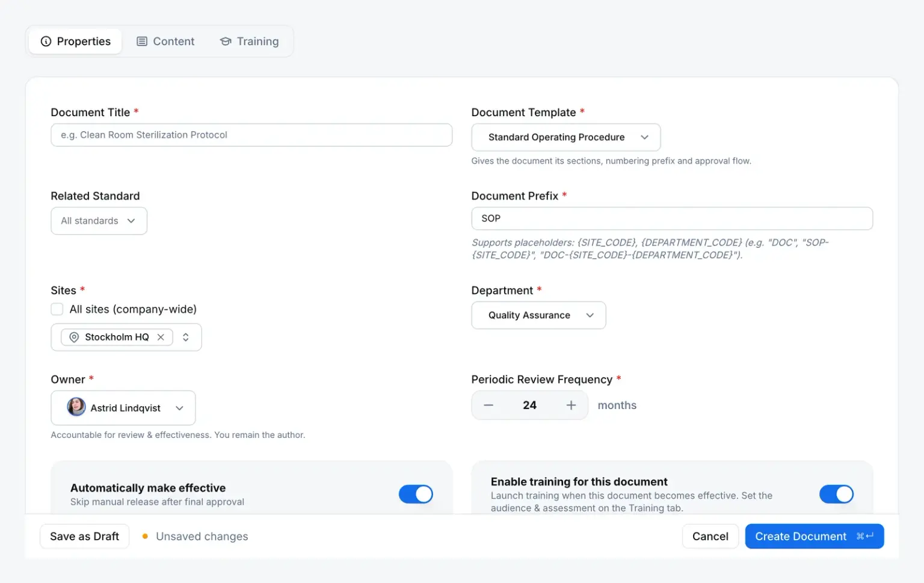This screenshot has height=583, width=924.
Task: Open the Training tab
Action: pos(249,42)
